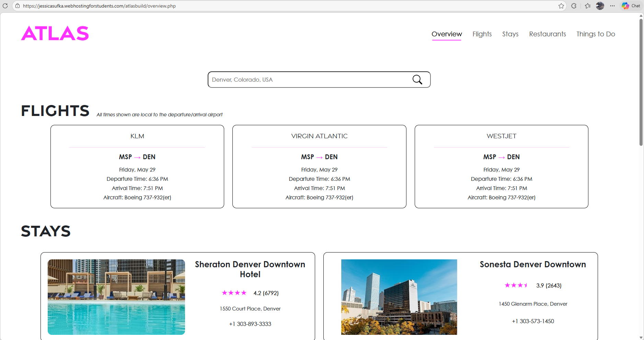Click the scrollbar down arrow
Screen dimensions: 644x340
click(x=641, y=338)
